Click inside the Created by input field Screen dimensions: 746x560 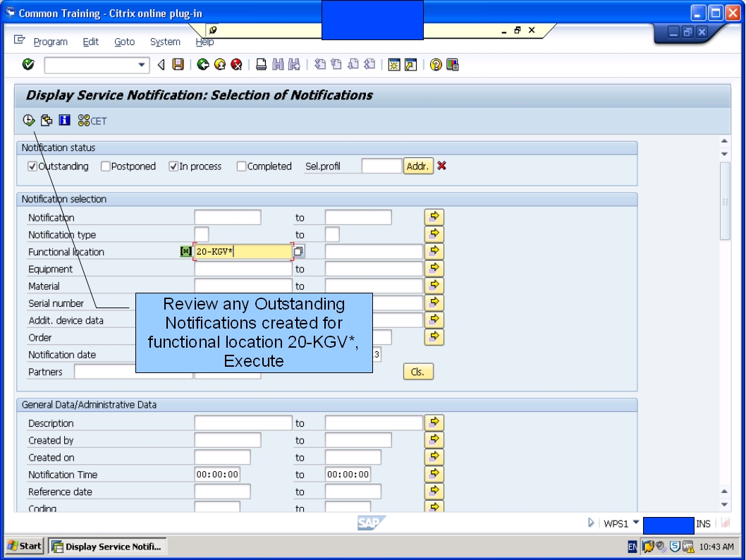tap(227, 439)
